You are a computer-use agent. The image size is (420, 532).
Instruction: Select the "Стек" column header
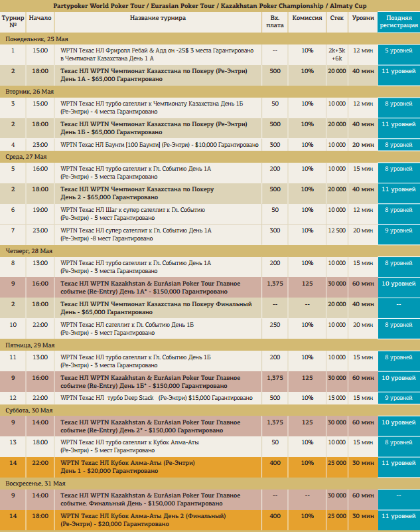point(336,18)
